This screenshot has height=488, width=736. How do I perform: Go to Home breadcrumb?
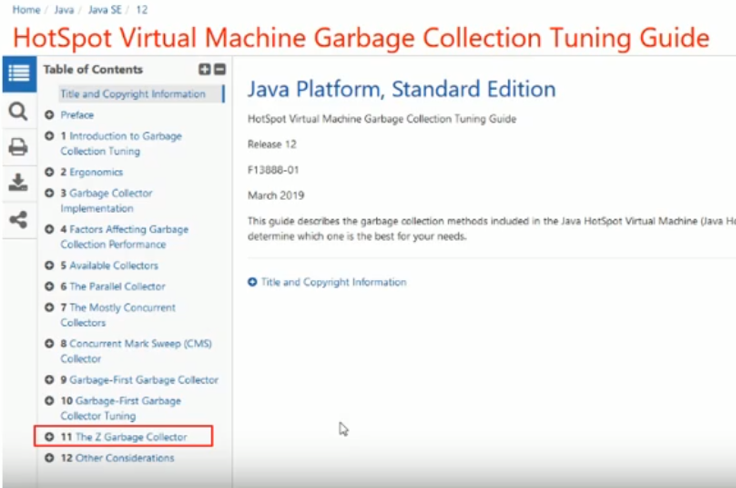26,10
